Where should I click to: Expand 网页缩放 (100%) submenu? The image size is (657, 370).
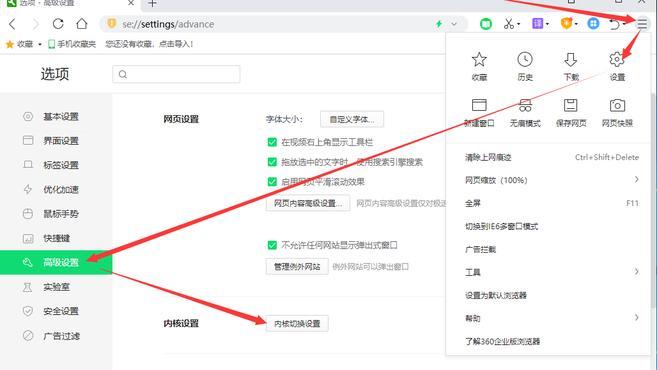636,179
